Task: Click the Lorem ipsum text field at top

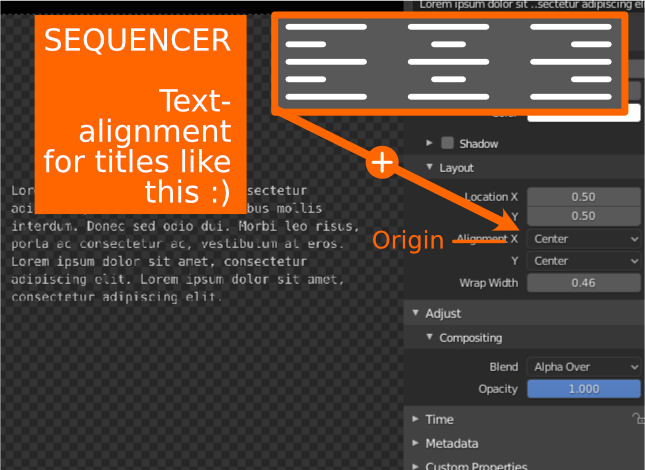Action: [x=531, y=5]
